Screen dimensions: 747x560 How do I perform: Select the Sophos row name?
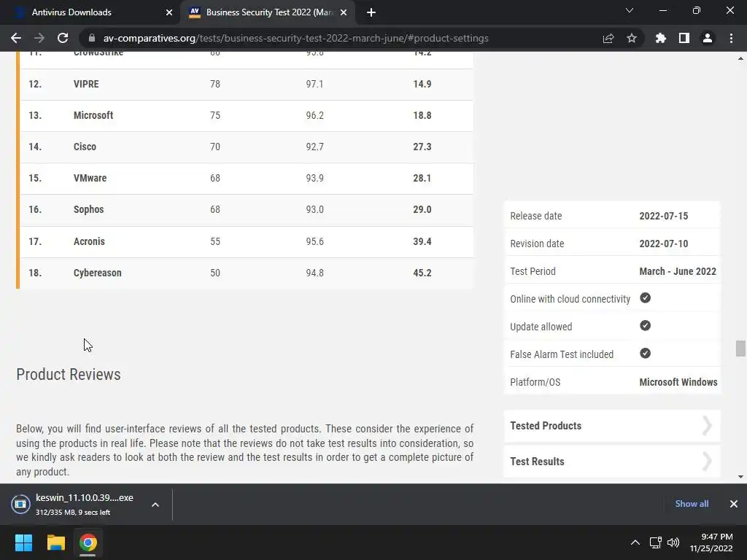pos(88,209)
